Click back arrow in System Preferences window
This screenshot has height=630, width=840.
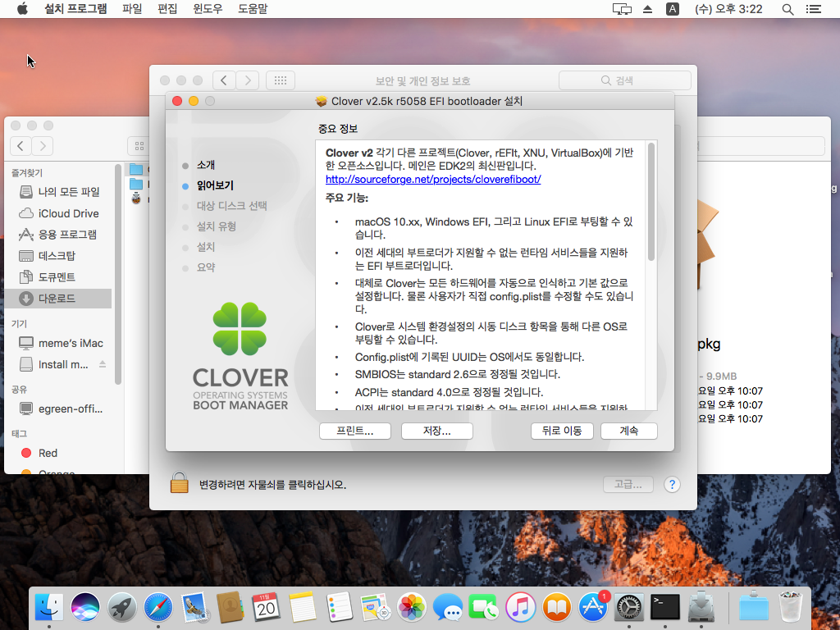coord(224,80)
